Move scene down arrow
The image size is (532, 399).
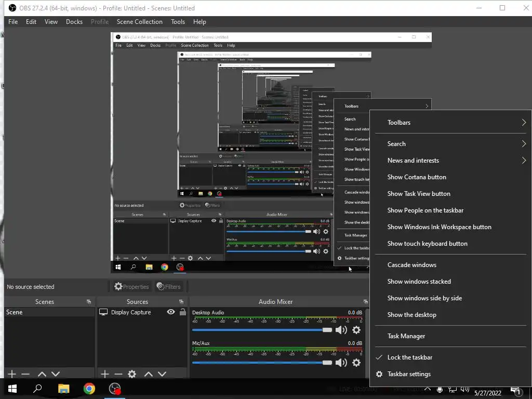pos(56,374)
